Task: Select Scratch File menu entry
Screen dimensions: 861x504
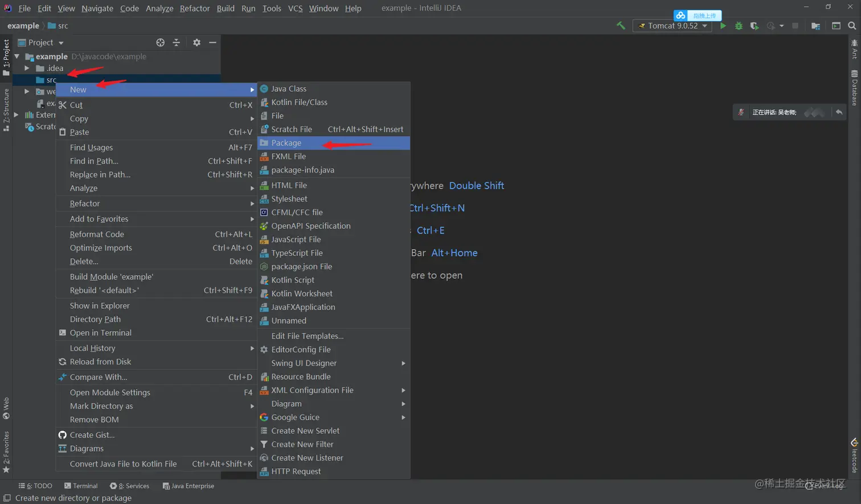Action: [x=334, y=129]
